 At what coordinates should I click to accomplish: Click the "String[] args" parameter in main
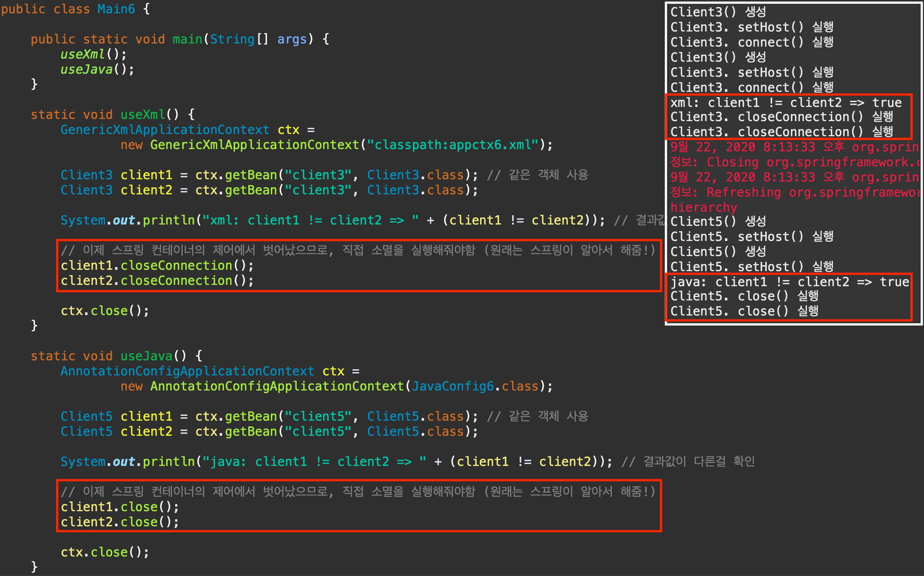coord(258,39)
